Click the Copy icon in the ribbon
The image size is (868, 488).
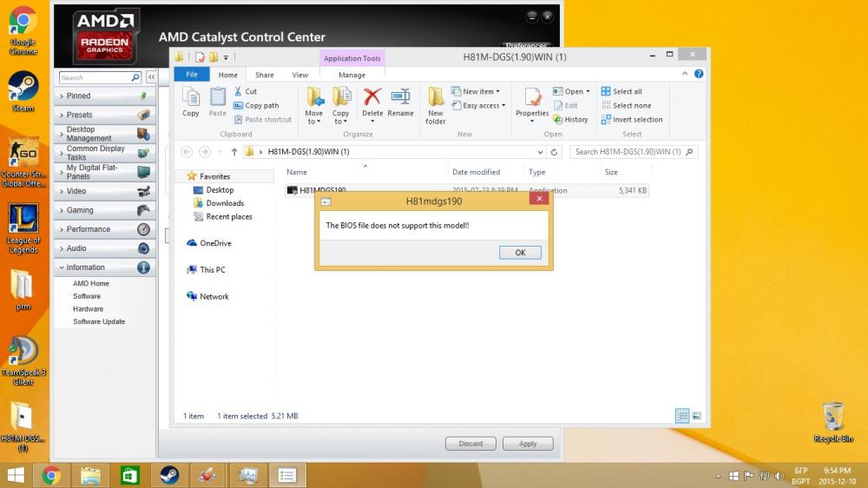[191, 102]
